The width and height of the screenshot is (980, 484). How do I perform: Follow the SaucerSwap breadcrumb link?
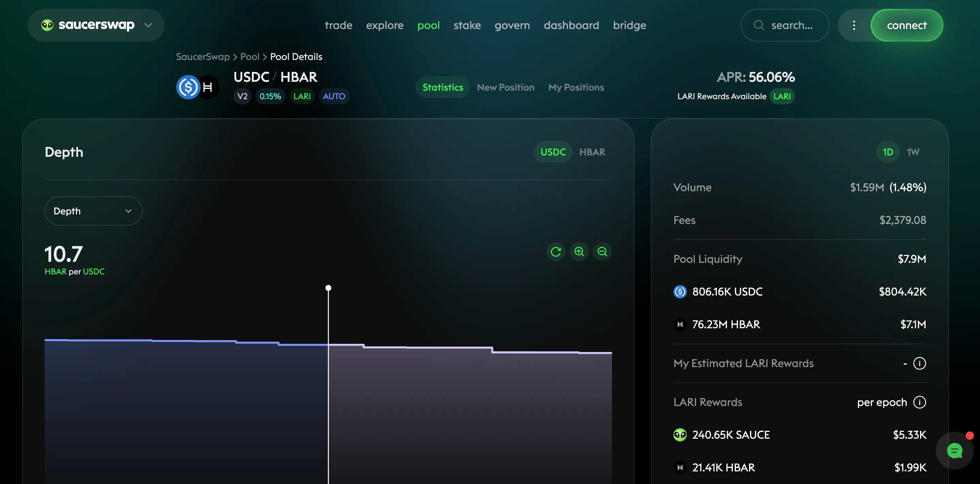203,57
